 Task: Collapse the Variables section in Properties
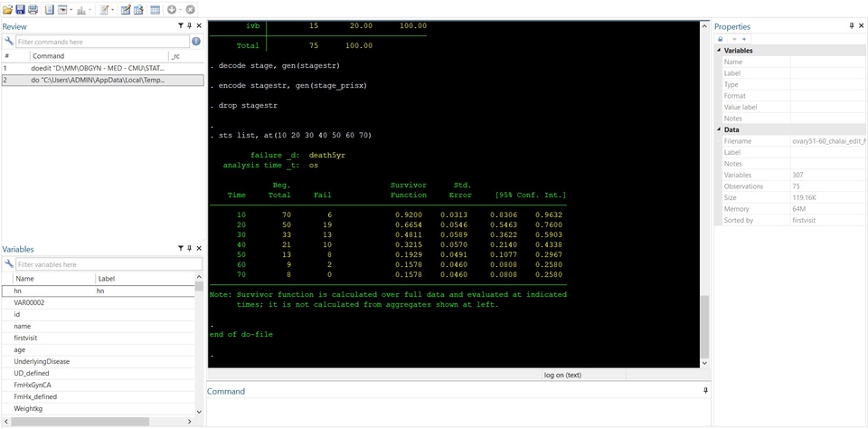click(719, 51)
